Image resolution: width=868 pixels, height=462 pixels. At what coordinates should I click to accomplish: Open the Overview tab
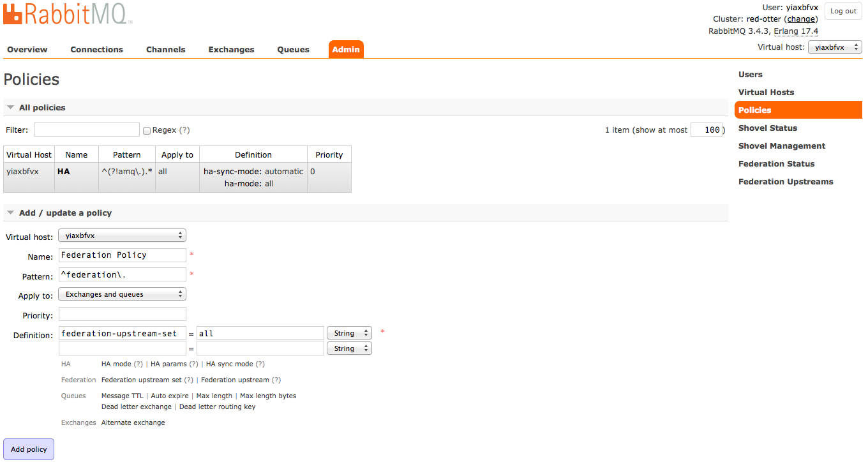[27, 49]
